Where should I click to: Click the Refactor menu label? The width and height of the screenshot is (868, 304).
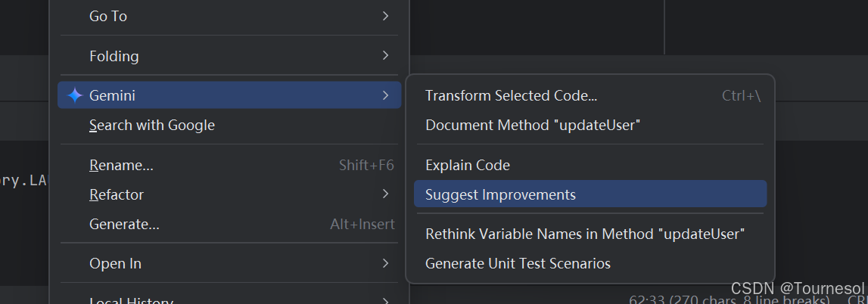(x=116, y=194)
